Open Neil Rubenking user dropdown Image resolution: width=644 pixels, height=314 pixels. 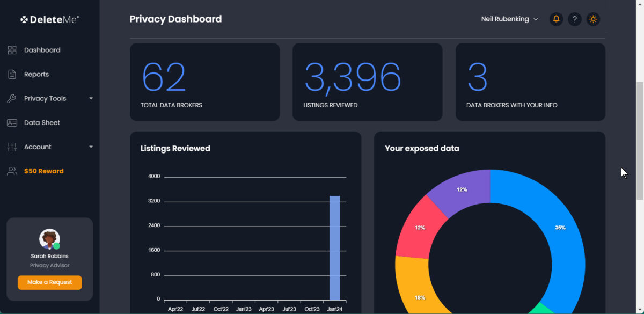[x=509, y=19]
